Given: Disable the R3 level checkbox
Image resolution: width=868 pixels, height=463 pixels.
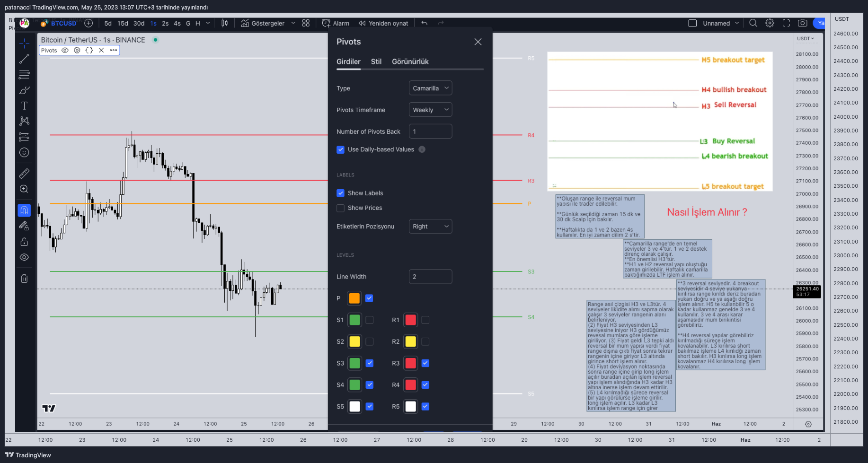Looking at the screenshot, I should pos(425,363).
